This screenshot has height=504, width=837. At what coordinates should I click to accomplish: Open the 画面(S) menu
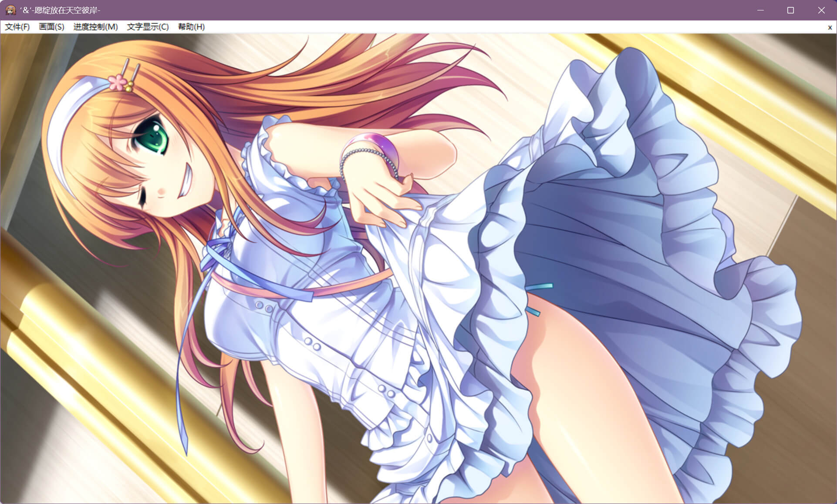51,27
